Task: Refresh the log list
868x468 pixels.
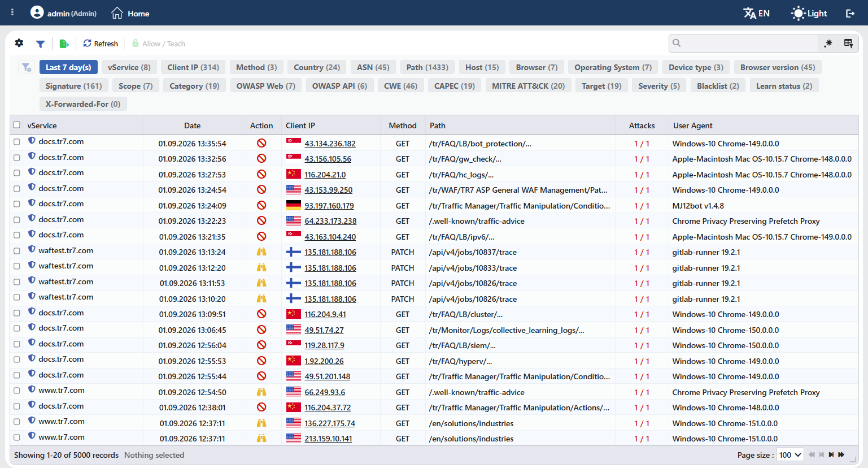Action: tap(101, 44)
